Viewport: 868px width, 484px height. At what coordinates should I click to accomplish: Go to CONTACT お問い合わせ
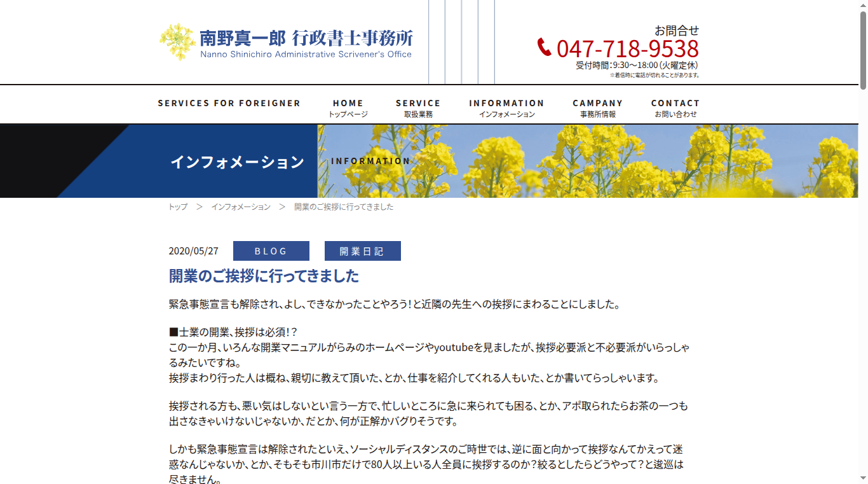click(675, 107)
